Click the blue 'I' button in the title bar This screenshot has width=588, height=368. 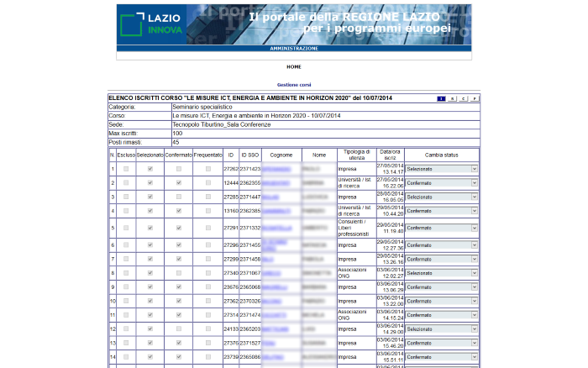click(x=441, y=98)
